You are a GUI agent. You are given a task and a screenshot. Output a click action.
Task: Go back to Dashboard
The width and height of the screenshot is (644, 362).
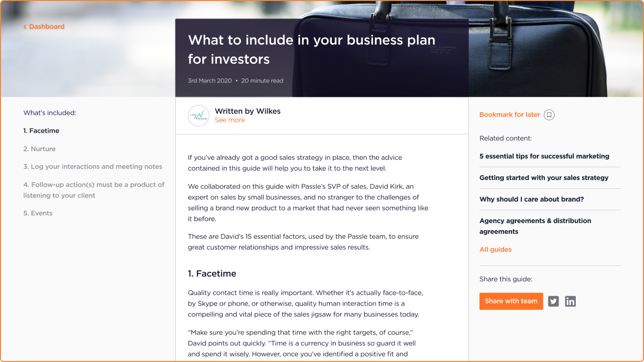(x=47, y=27)
